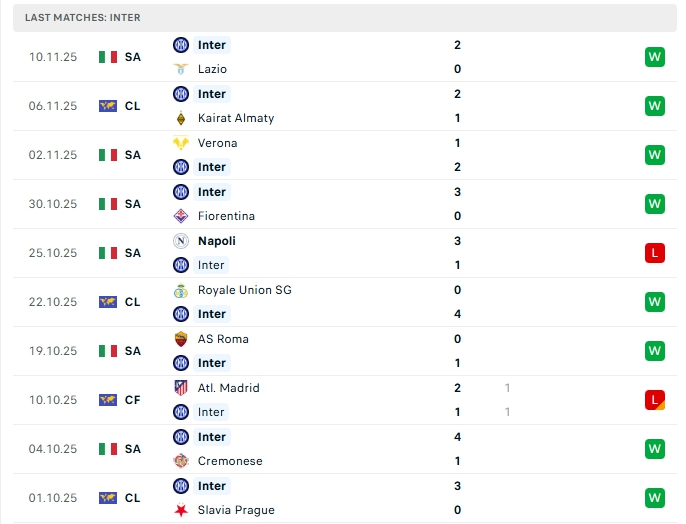Click the Kairat Almaty club logo
Screen dimensions: 686x524
point(181,118)
